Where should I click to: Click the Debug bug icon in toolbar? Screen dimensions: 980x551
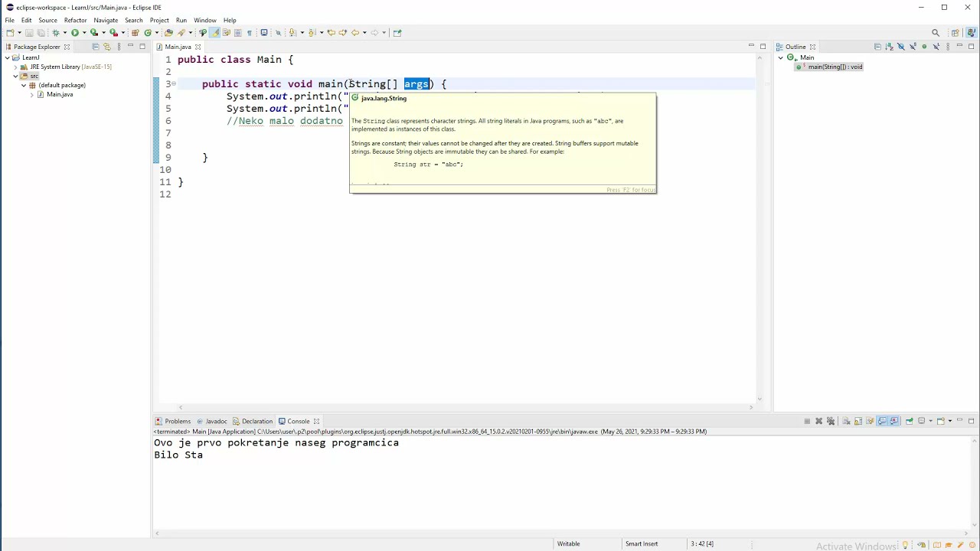[x=55, y=32]
